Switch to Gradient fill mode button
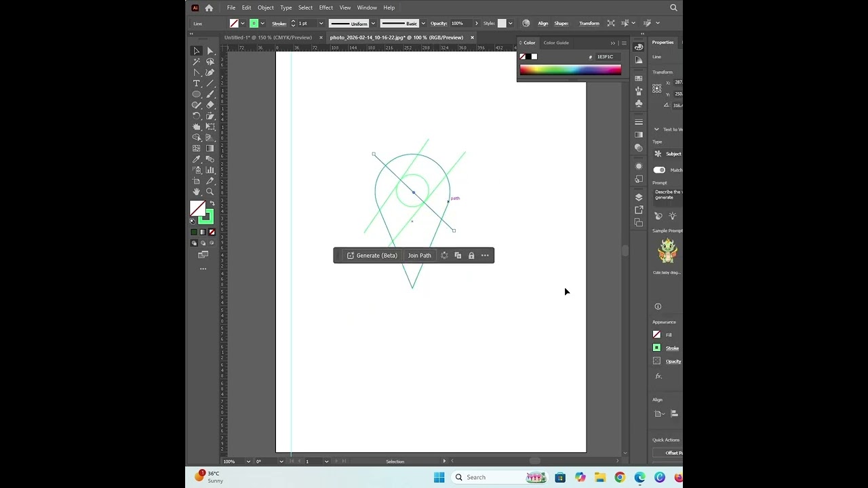 203,232
